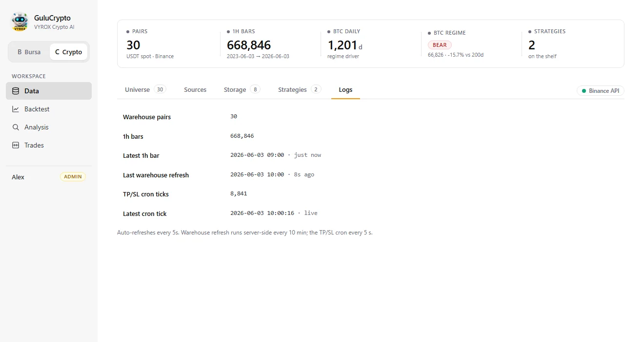Open the Universe tab
This screenshot has width=644, height=342.
pyautogui.click(x=145, y=89)
